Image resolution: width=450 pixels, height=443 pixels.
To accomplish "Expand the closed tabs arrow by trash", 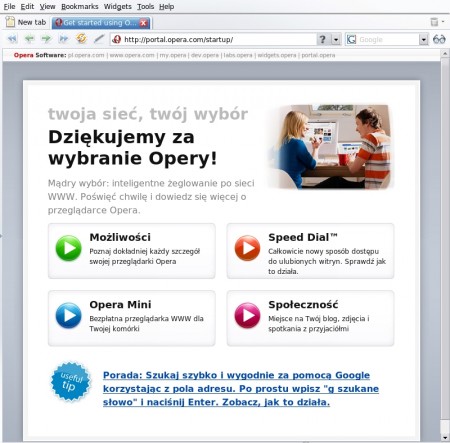I will tap(443, 22).
